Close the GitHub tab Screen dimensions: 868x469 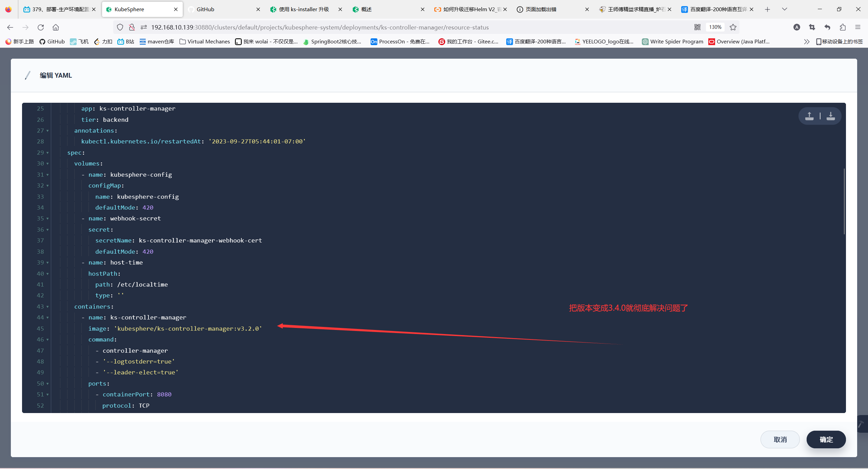(x=258, y=9)
